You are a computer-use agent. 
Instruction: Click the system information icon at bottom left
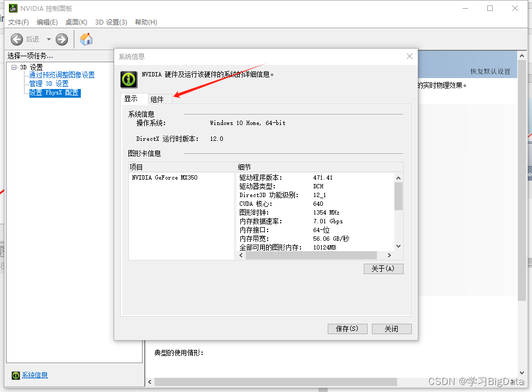(16, 375)
